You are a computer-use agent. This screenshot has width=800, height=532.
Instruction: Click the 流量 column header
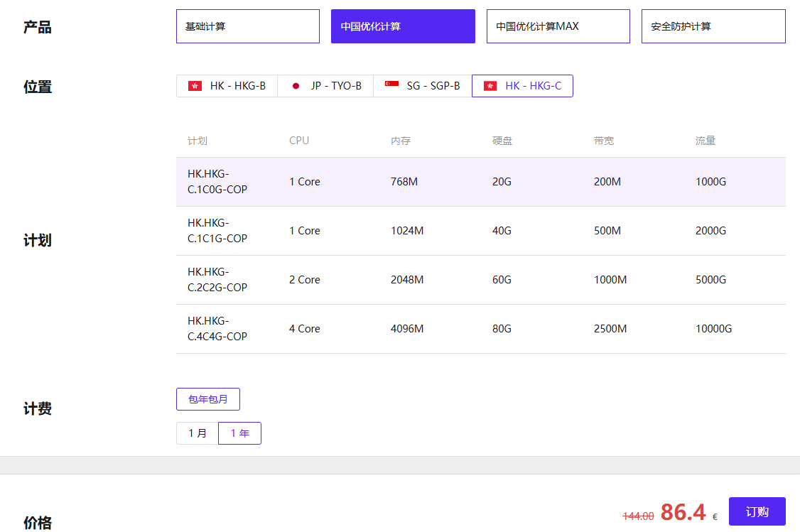click(x=705, y=141)
